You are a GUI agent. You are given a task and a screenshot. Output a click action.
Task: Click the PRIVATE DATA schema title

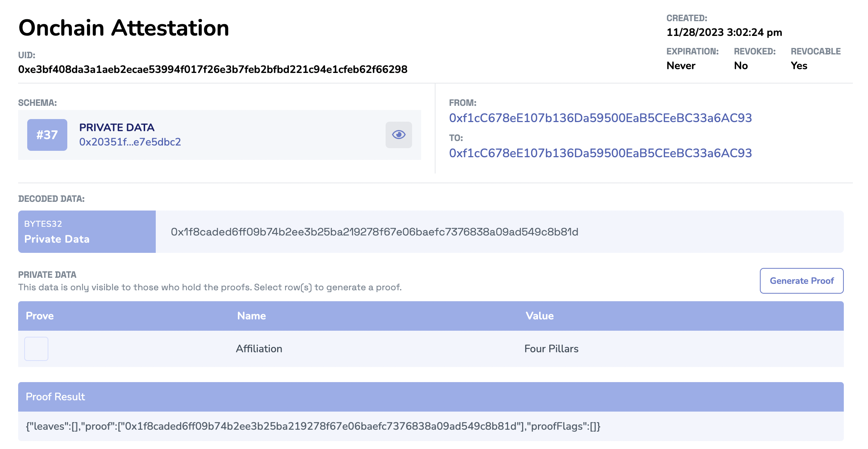tap(116, 127)
